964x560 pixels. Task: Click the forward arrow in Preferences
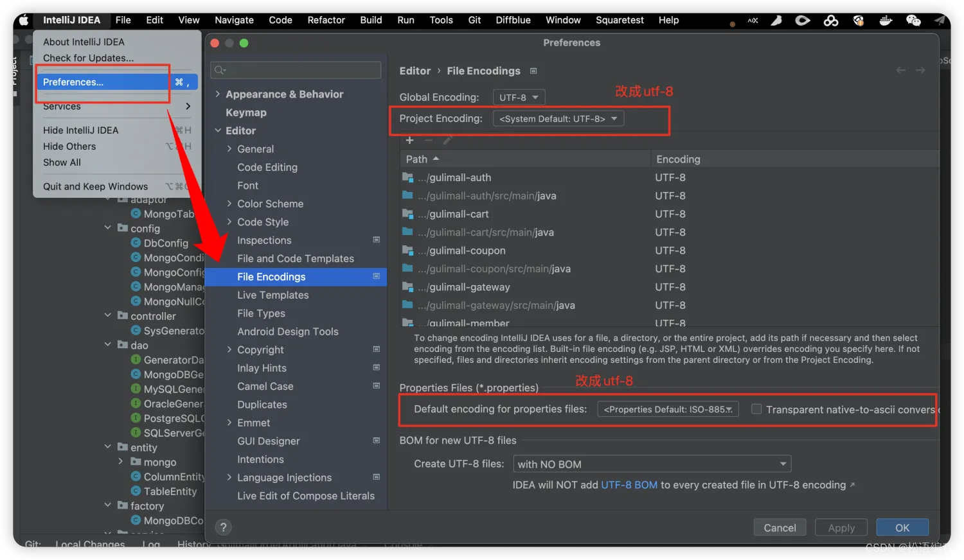click(920, 70)
